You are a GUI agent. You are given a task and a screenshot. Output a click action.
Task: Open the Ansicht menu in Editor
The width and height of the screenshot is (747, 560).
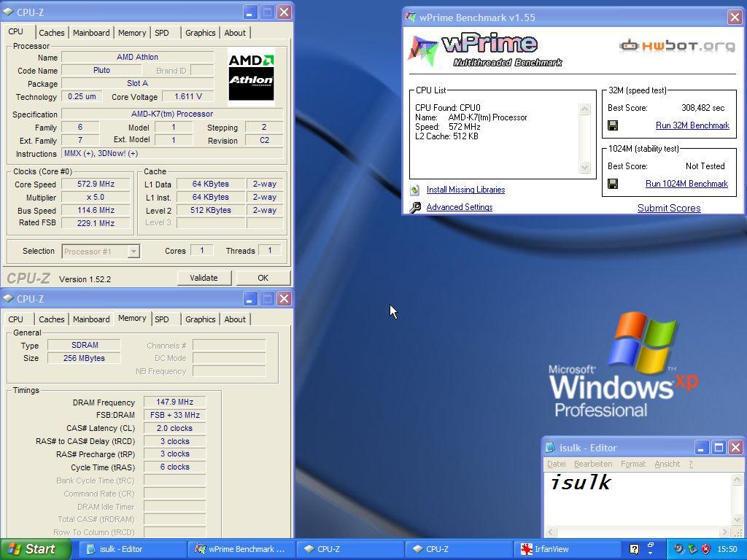click(667, 464)
